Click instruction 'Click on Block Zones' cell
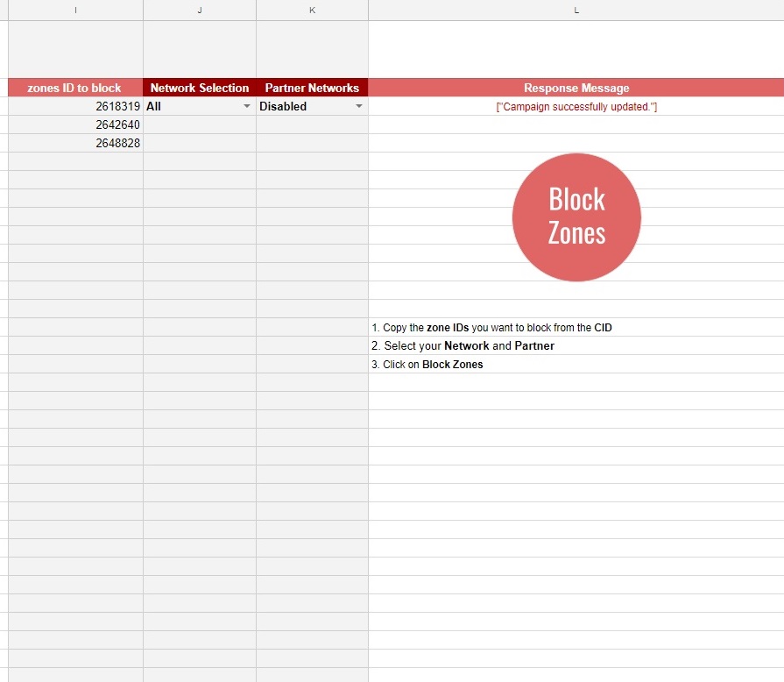Image resolution: width=784 pixels, height=682 pixels. coord(576,365)
